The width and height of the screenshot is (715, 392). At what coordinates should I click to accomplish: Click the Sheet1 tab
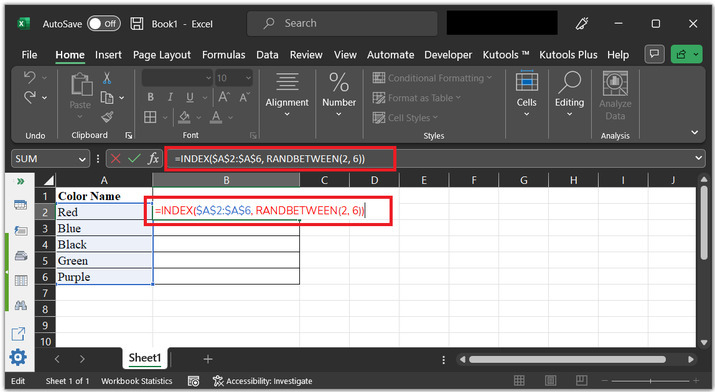coord(145,358)
